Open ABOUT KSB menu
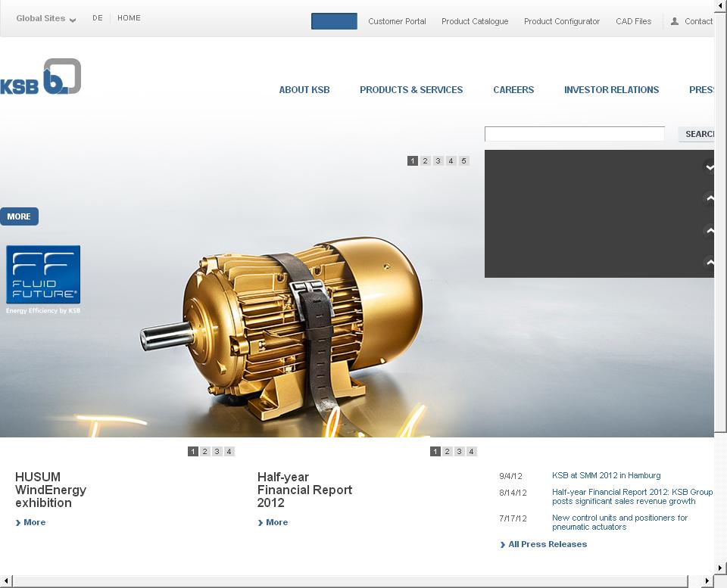727x588 pixels. (x=304, y=90)
